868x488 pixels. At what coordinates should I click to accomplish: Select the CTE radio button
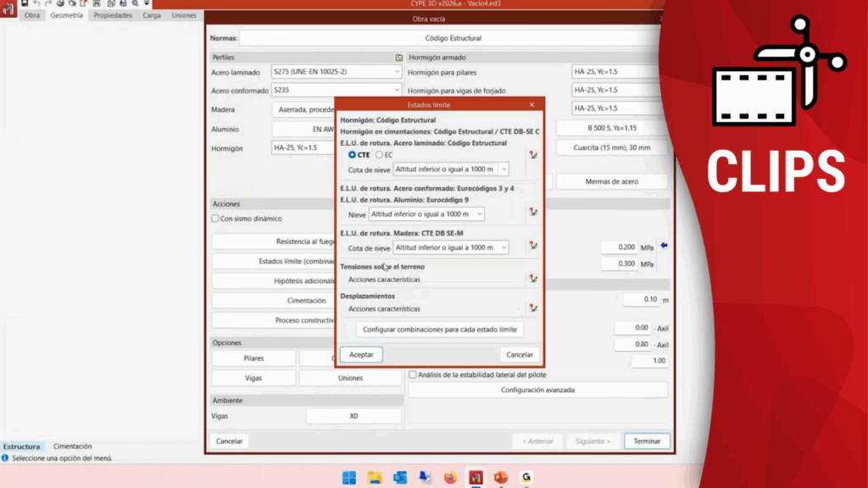pos(353,155)
